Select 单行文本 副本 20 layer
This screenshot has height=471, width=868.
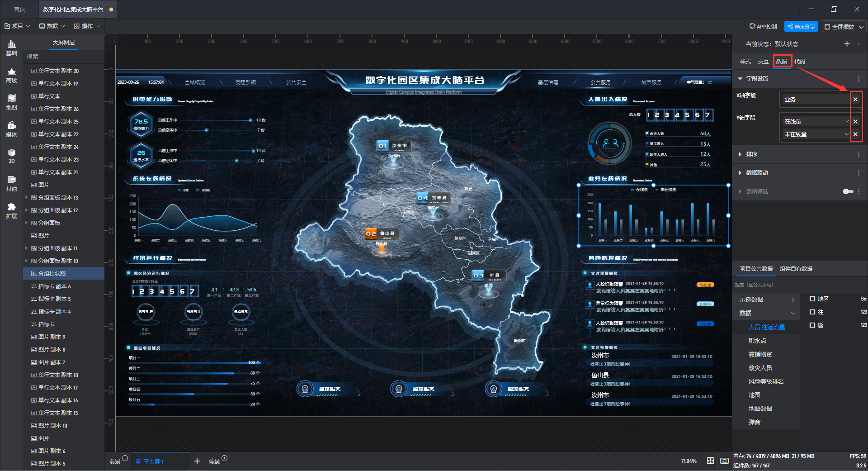click(64, 71)
